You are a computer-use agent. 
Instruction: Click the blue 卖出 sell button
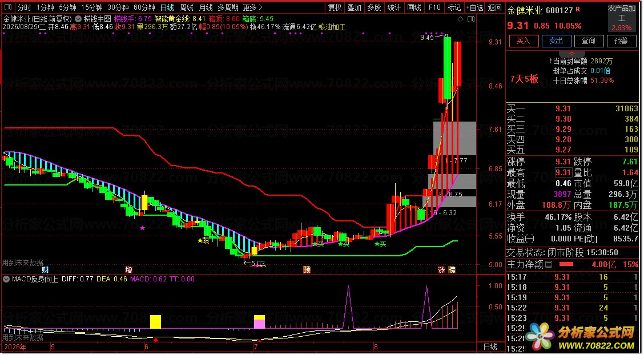pyautogui.click(x=556, y=41)
